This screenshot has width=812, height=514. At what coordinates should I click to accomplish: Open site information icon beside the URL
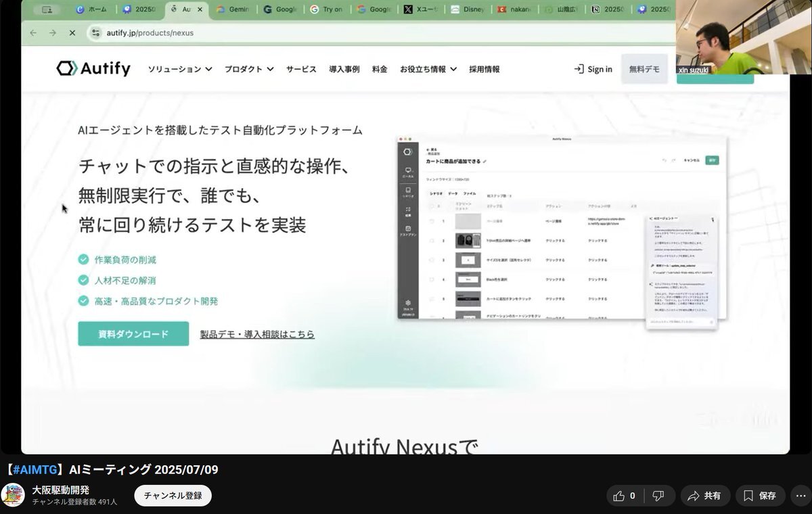pos(95,32)
